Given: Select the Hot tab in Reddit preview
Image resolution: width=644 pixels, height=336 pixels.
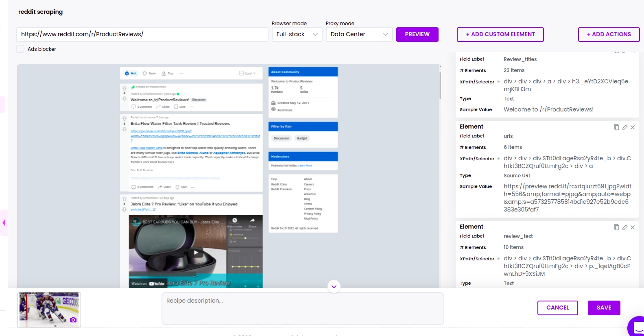Looking at the screenshot, I should click(x=131, y=73).
